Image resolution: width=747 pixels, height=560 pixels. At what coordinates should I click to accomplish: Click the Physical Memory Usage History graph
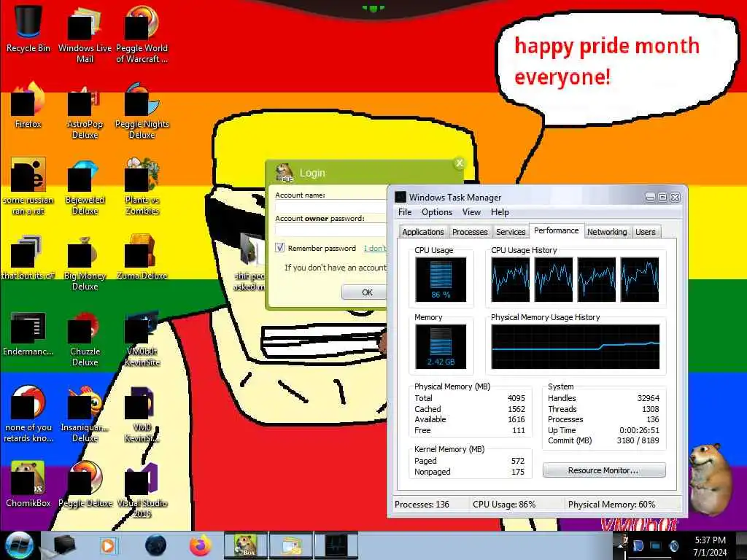click(576, 346)
